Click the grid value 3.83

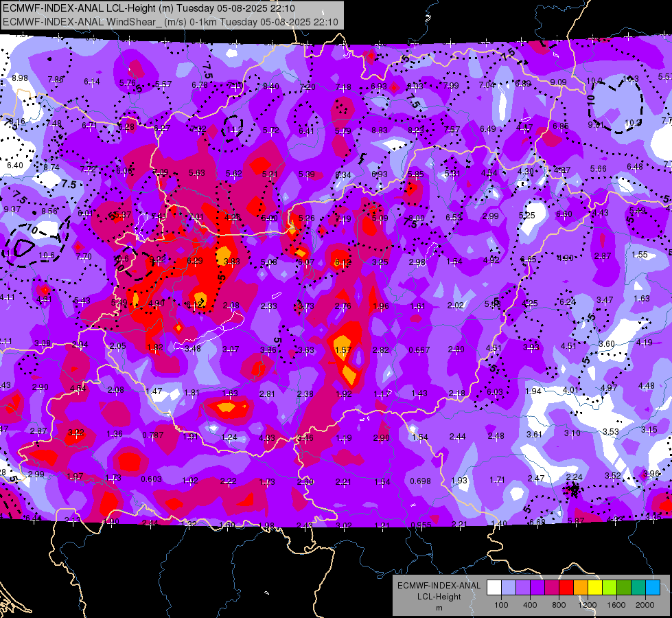pos(231,261)
